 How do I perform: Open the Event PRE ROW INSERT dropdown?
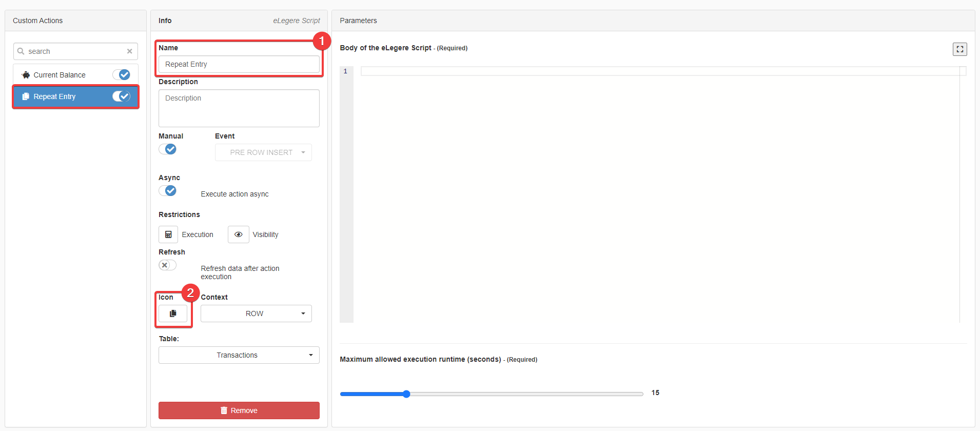click(263, 152)
